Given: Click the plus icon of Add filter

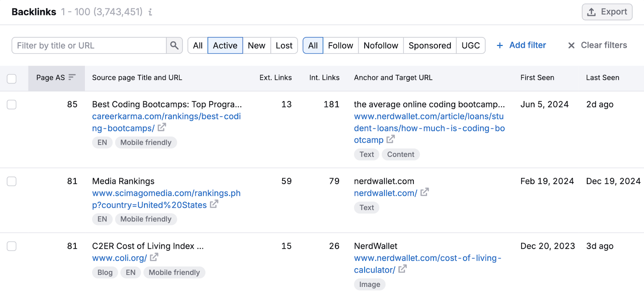Looking at the screenshot, I should point(500,46).
